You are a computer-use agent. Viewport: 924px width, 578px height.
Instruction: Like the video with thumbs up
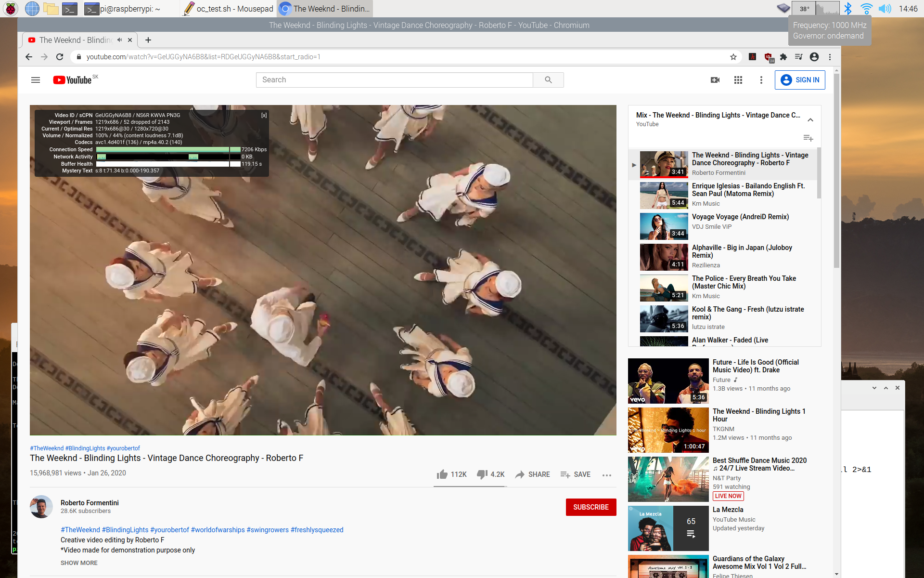pyautogui.click(x=442, y=474)
